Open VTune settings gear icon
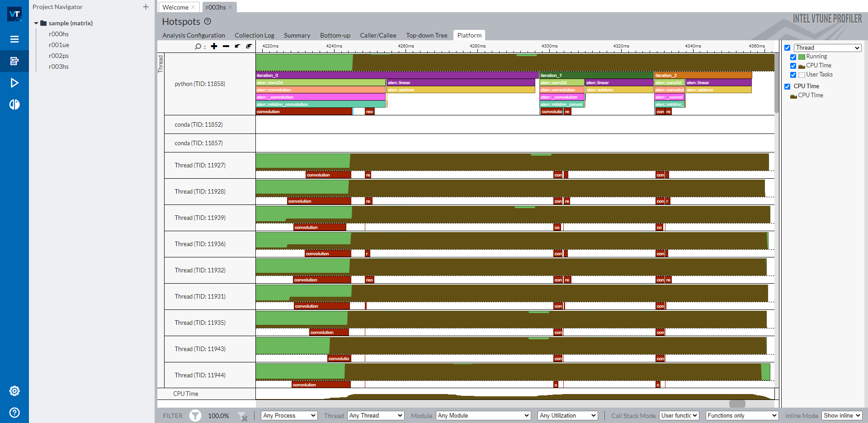This screenshot has height=423, width=868. [14, 390]
